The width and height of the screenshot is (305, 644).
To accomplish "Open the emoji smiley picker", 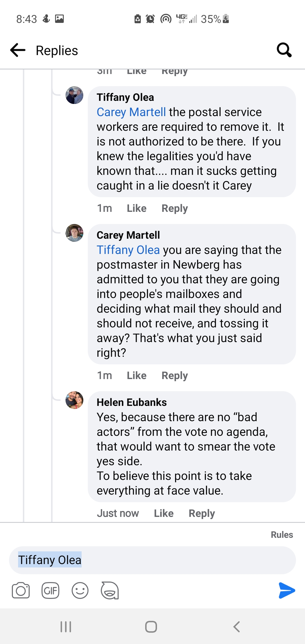I will click(x=80, y=590).
